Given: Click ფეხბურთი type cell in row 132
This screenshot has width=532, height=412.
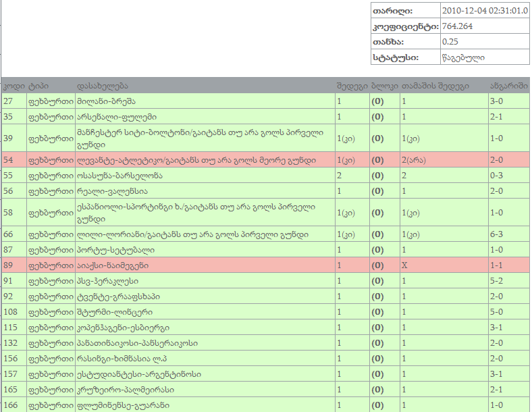Looking at the screenshot, I should click(x=51, y=343).
